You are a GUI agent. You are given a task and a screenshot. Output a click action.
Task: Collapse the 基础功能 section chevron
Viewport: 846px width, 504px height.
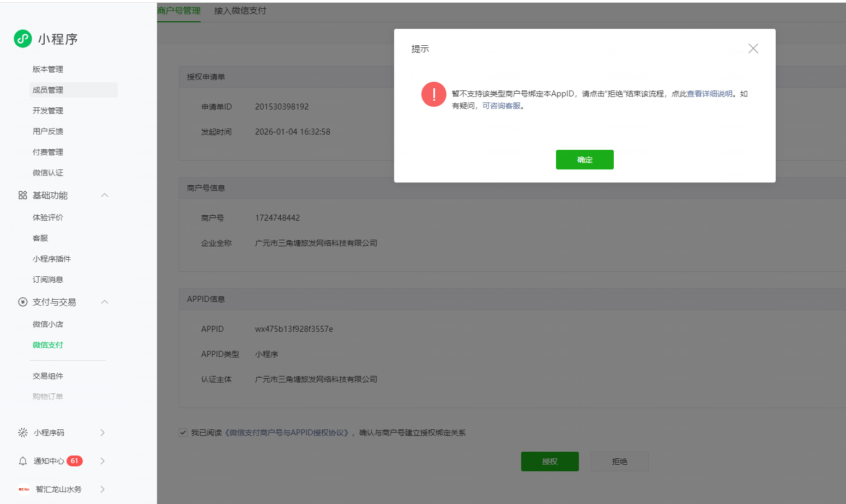105,195
